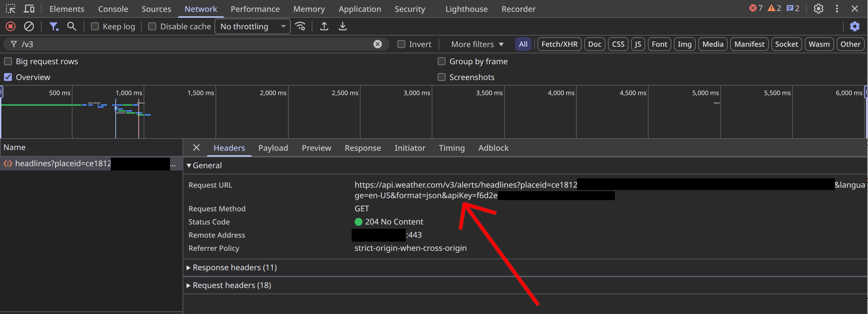Import HAR file with upload icon

[324, 26]
